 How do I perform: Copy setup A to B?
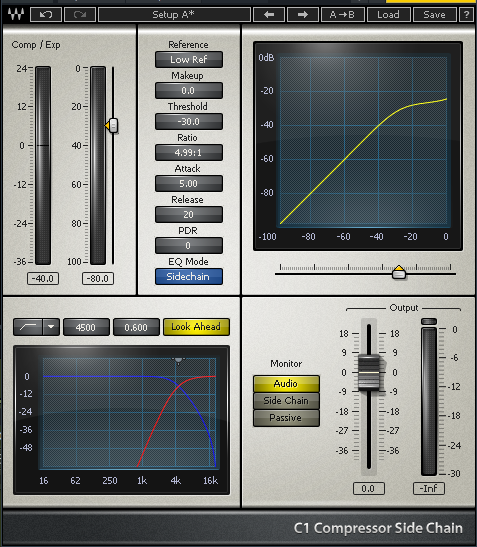[x=342, y=15]
